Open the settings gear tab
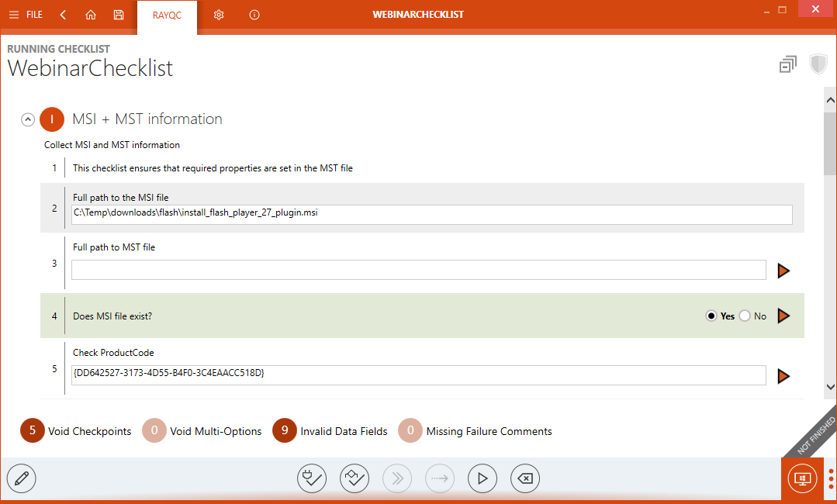The height and width of the screenshot is (504, 837). [219, 15]
